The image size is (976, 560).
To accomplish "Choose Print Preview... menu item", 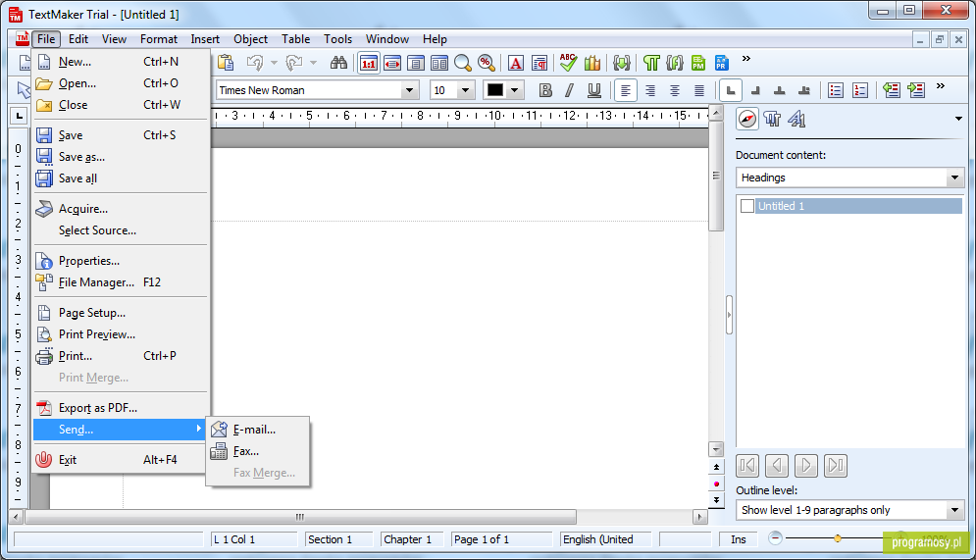I will click(120, 334).
